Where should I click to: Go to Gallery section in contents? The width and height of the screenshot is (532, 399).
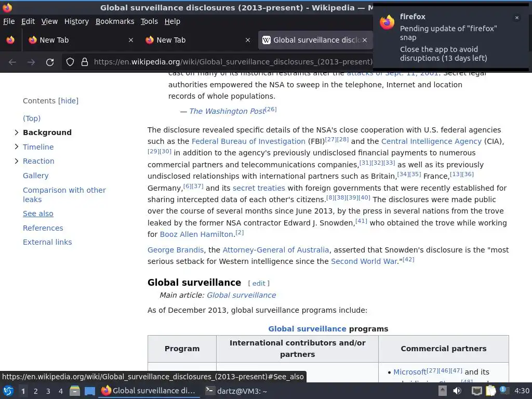coord(36,176)
